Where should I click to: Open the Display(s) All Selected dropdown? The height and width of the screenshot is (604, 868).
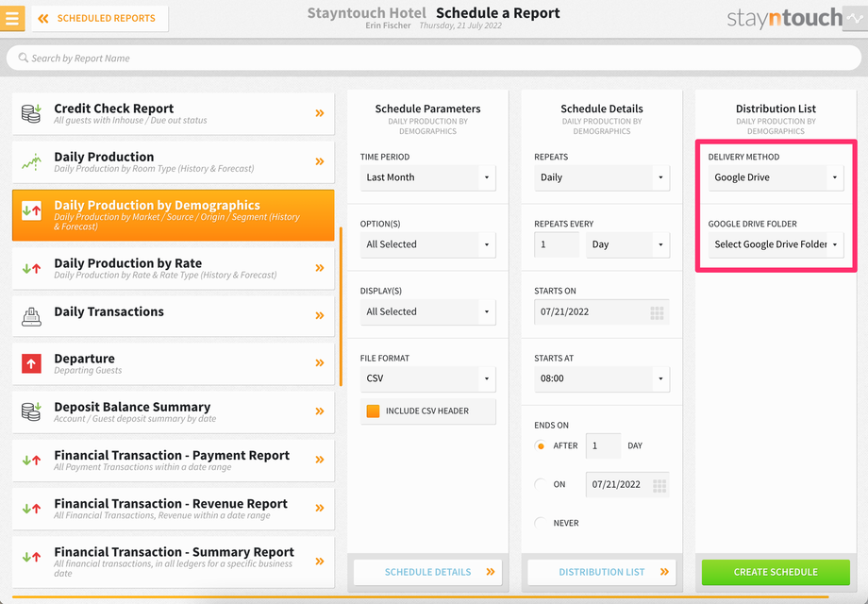pos(428,311)
